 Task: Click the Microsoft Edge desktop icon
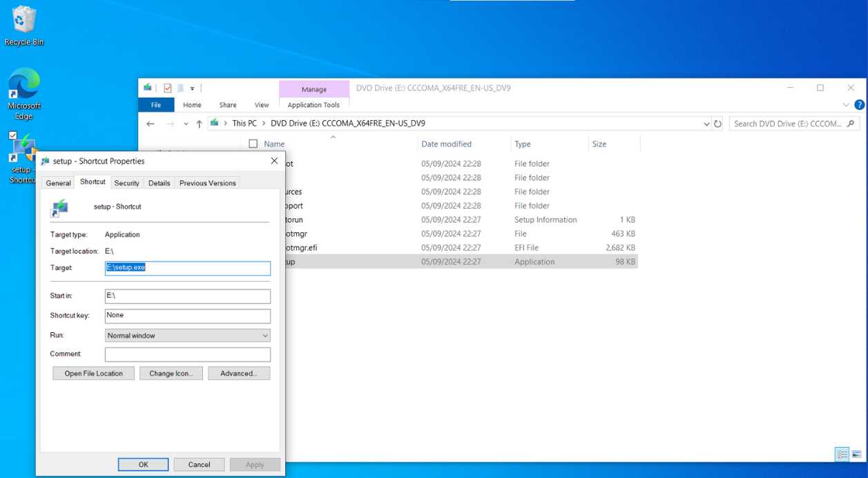tap(23, 93)
